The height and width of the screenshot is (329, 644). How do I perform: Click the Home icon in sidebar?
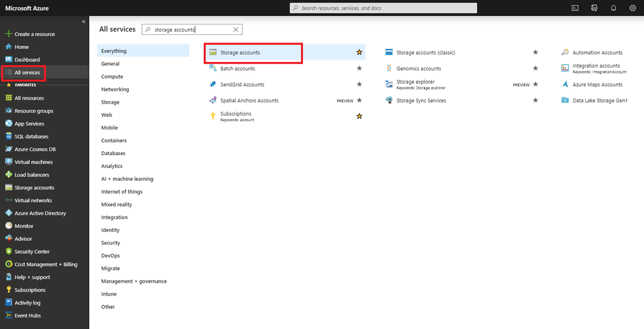click(8, 47)
